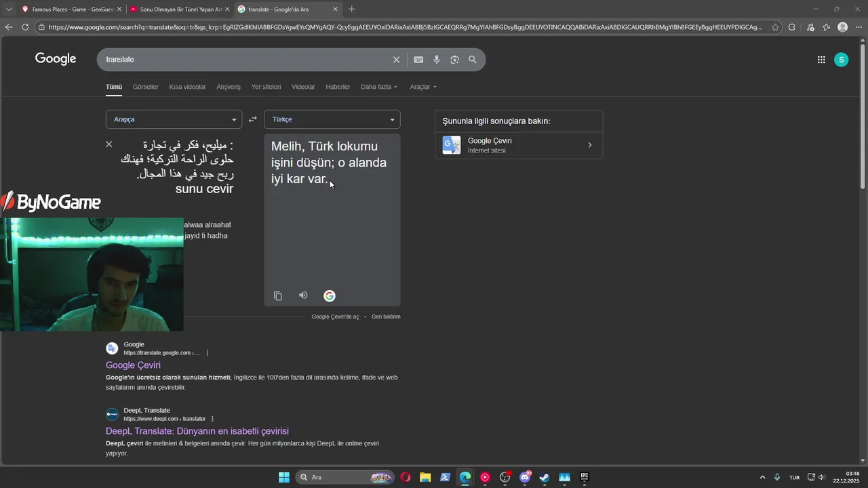This screenshot has height=488, width=868.
Task: Click the taskbar Ara search box
Action: 346,477
